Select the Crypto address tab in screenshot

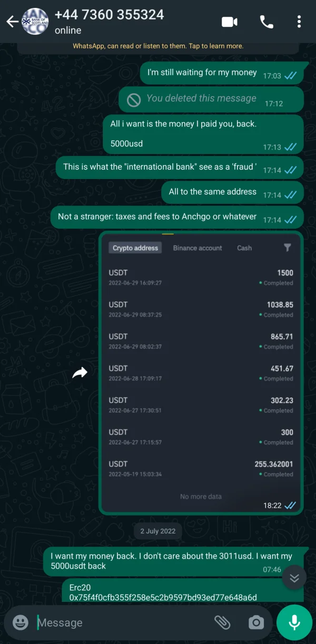tap(135, 248)
